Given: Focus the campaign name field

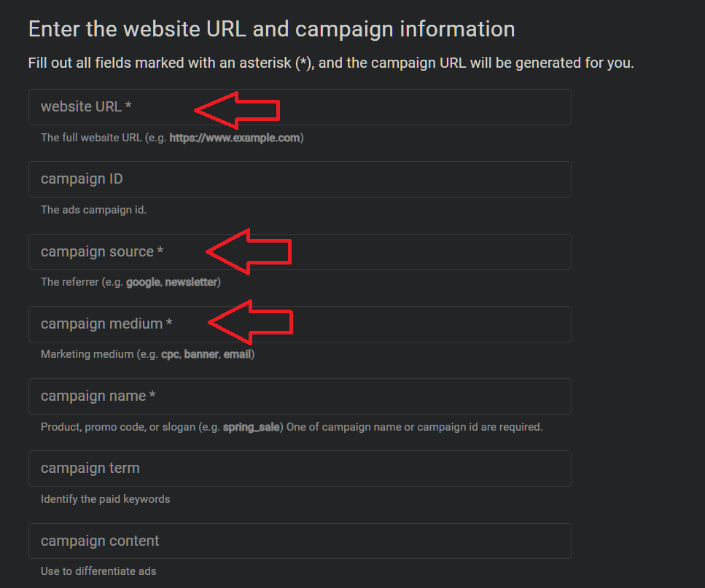Looking at the screenshot, I should point(299,396).
